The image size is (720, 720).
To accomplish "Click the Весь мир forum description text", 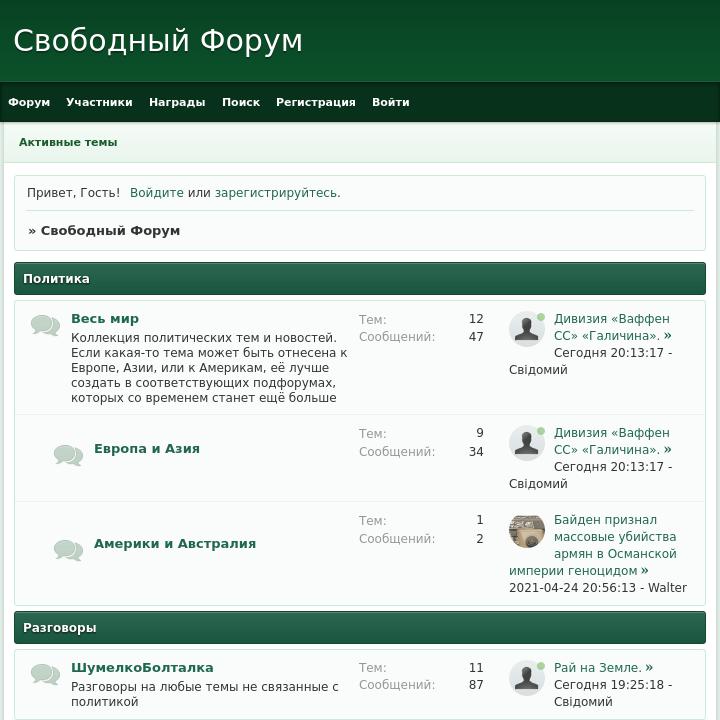I will 209,367.
